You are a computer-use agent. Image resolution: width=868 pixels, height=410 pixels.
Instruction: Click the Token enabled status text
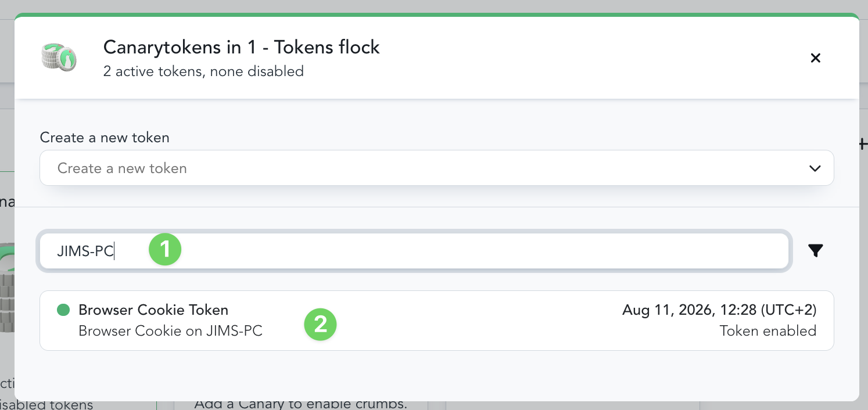767,331
